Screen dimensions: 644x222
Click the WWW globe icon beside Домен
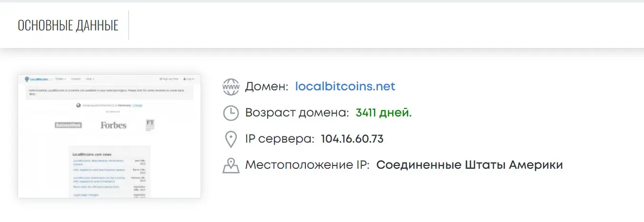[231, 87]
